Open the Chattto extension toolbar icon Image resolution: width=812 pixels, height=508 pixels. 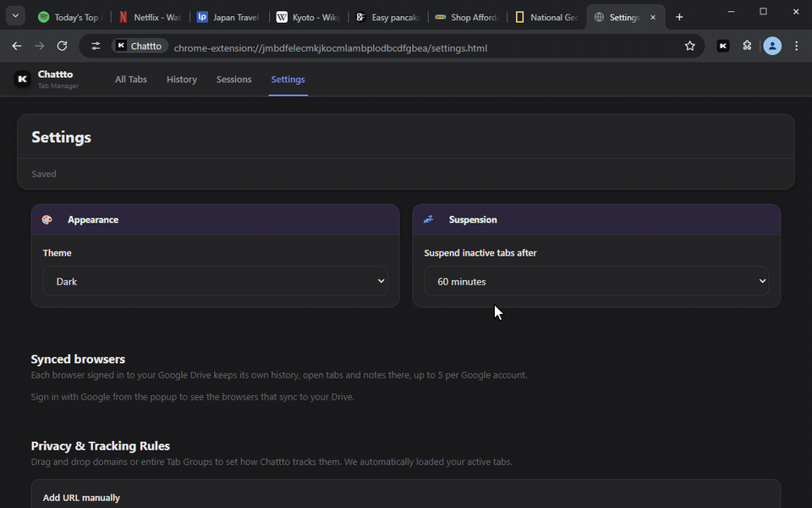[x=723, y=46]
